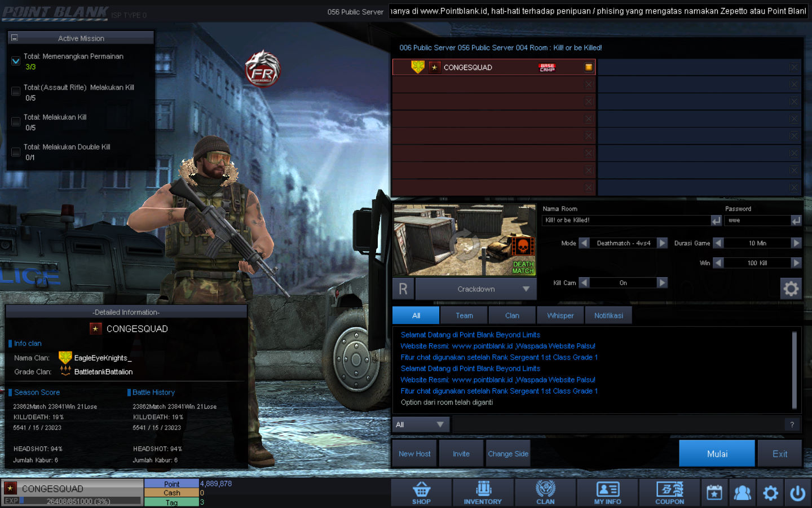Viewport: 812px width, 508px height.
Task: Open the Clan menu in bottom bar
Action: point(545,493)
